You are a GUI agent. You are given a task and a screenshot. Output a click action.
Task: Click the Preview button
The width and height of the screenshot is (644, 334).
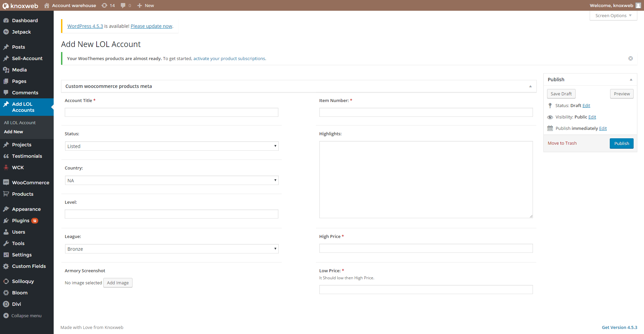[x=622, y=94]
